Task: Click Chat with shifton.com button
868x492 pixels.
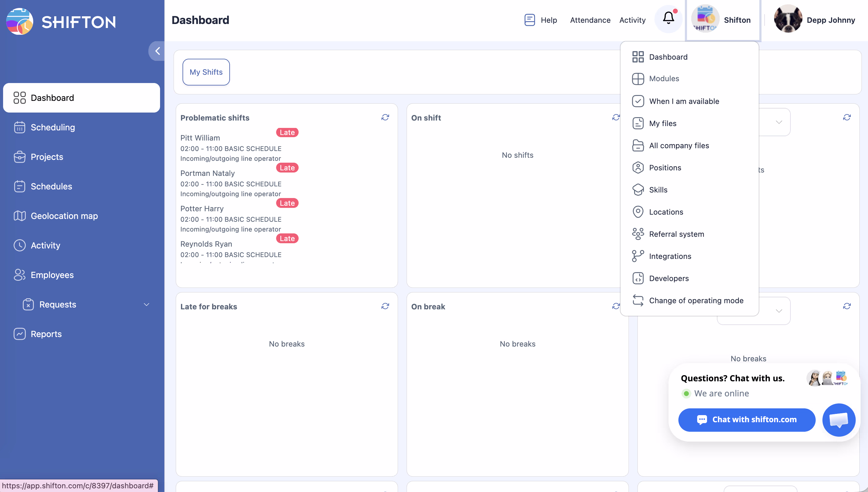Action: 747,420
